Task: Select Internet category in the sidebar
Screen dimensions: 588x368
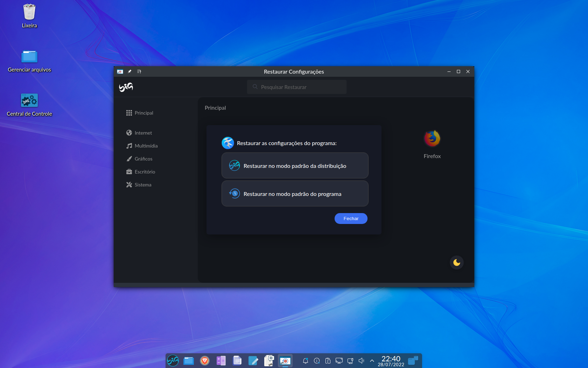Action: (139, 133)
